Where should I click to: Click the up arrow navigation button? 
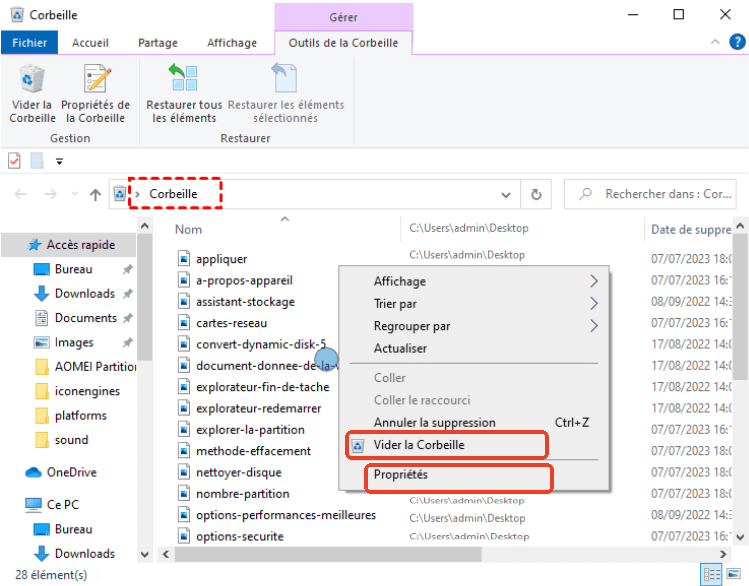(96, 195)
